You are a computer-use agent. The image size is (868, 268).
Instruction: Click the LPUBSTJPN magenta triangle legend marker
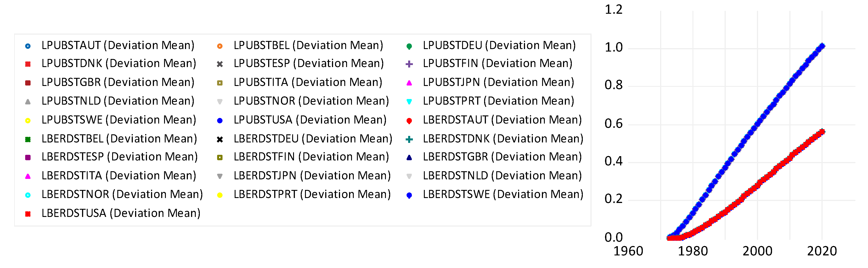point(409,83)
